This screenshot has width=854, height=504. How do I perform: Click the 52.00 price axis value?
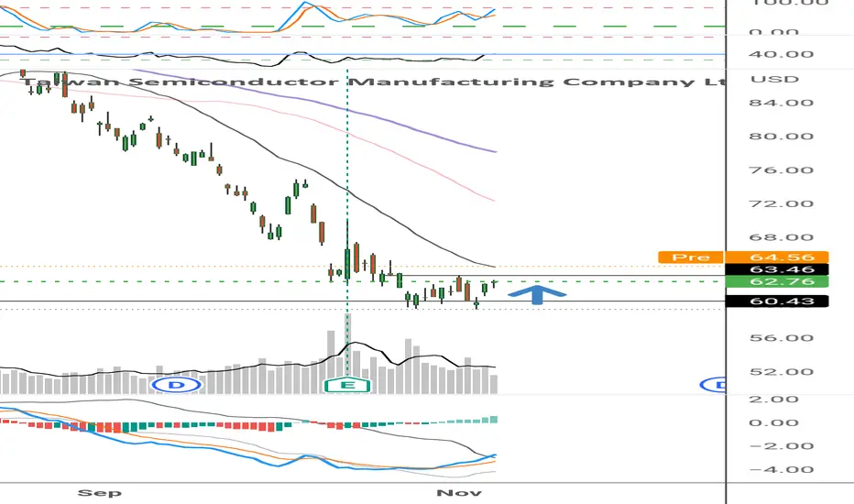pos(781,372)
